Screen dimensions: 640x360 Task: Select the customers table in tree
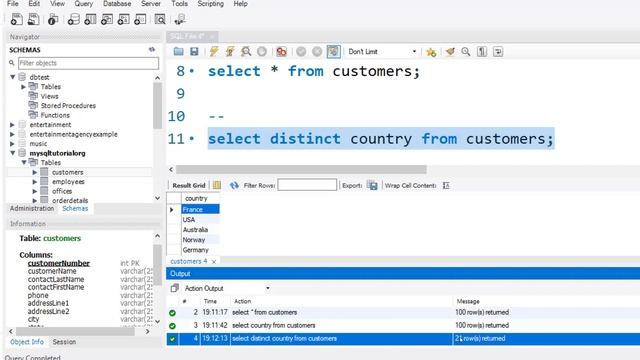tap(67, 172)
